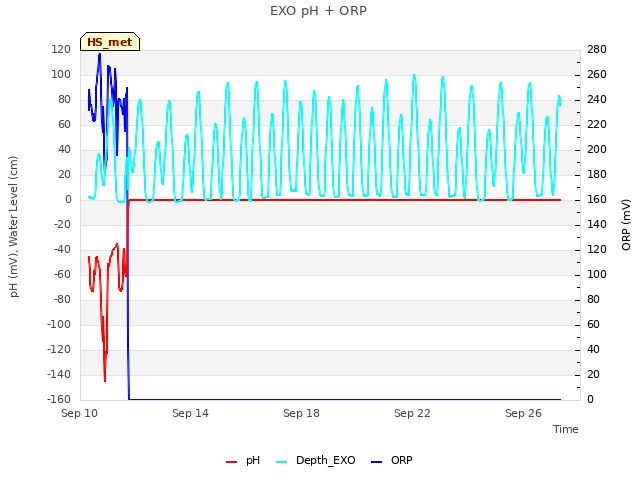The image size is (640, 480).
Task: Click the left axis -160 tick label
Action: pos(59,399)
